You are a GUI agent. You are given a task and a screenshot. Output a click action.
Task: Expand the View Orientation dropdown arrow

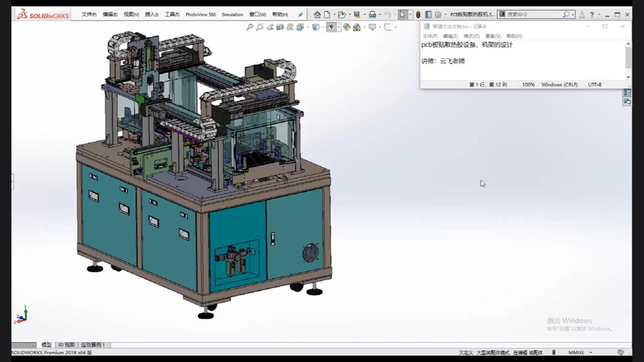tap(308, 27)
